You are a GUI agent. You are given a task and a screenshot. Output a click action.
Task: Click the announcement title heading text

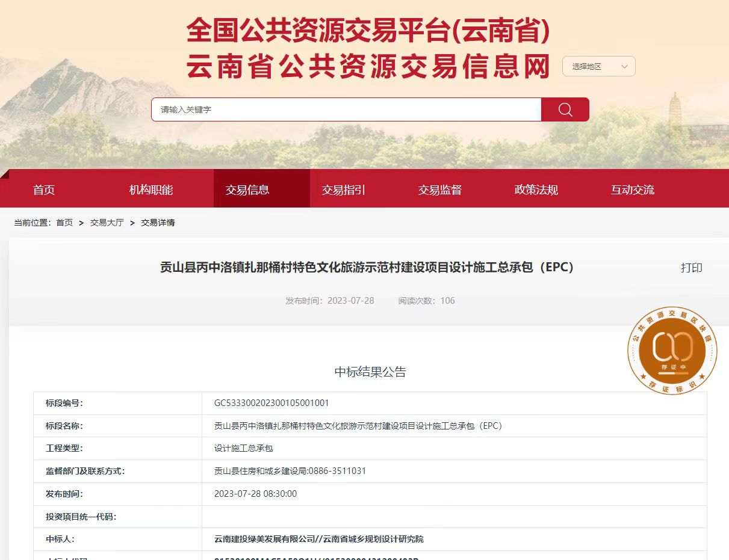(367, 268)
